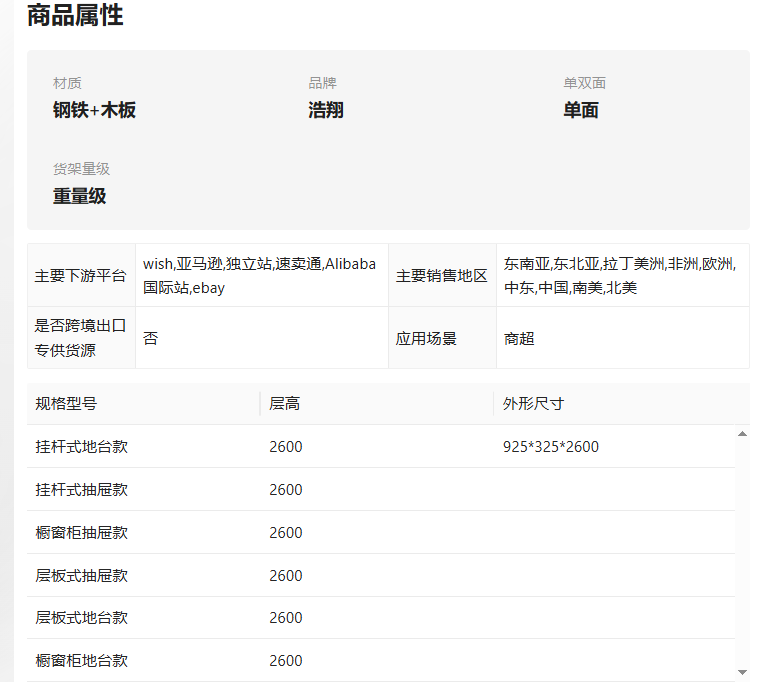Viewport: 766px width, 682px height.
Task: Select the 挂杆式地台款 specification row
Action: click(381, 447)
